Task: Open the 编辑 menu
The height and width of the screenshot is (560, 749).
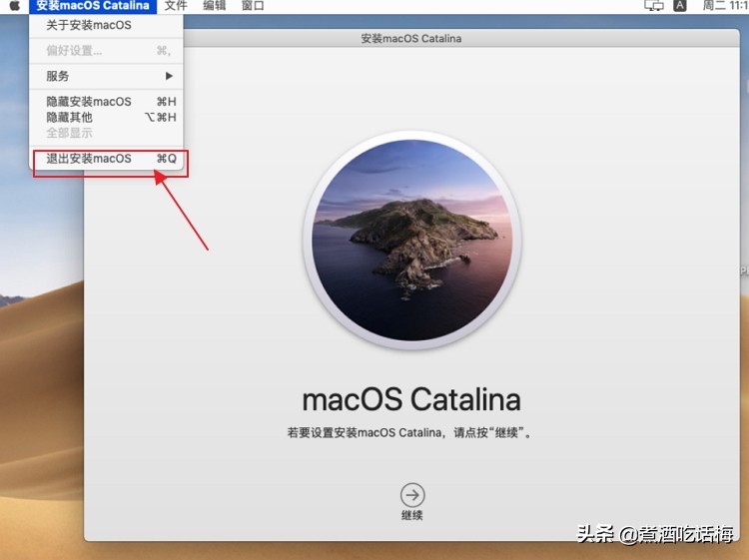Action: coord(214,6)
